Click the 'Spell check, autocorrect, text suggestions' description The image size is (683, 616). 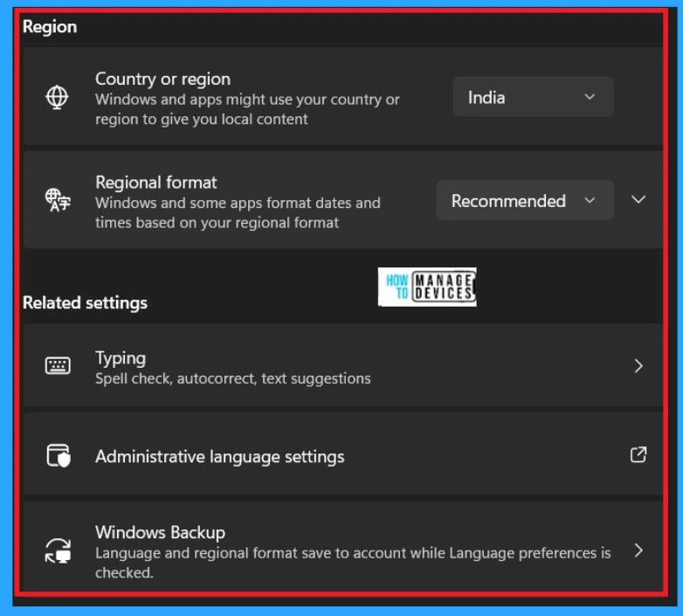click(x=233, y=378)
